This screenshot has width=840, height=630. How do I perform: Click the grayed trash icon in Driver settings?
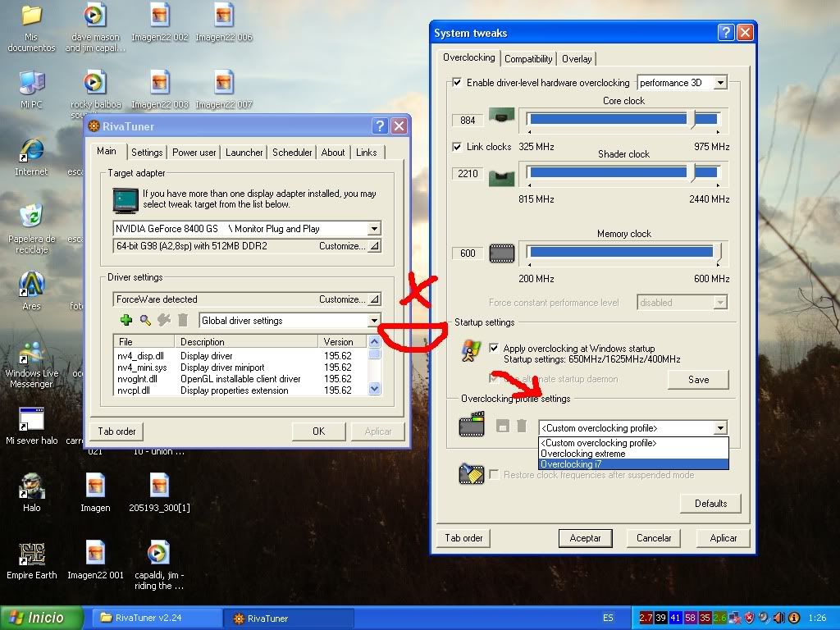click(x=183, y=321)
